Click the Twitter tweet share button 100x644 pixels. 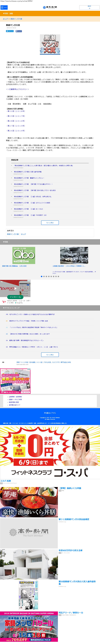tap(9, 31)
